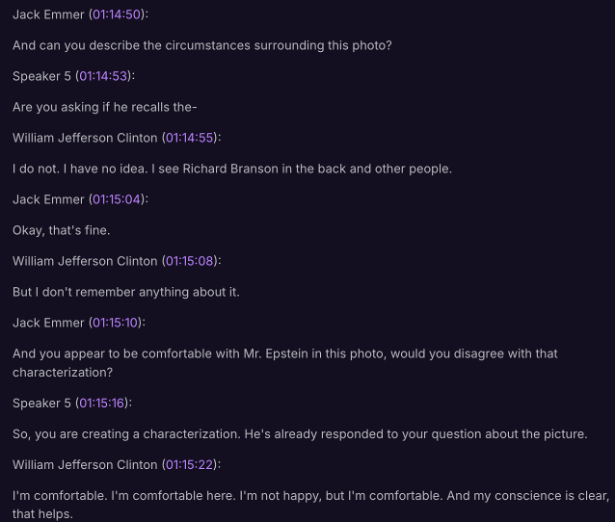
Task: Click the 01:15:16 timestamp by Speaker 5
Action: tap(104, 403)
